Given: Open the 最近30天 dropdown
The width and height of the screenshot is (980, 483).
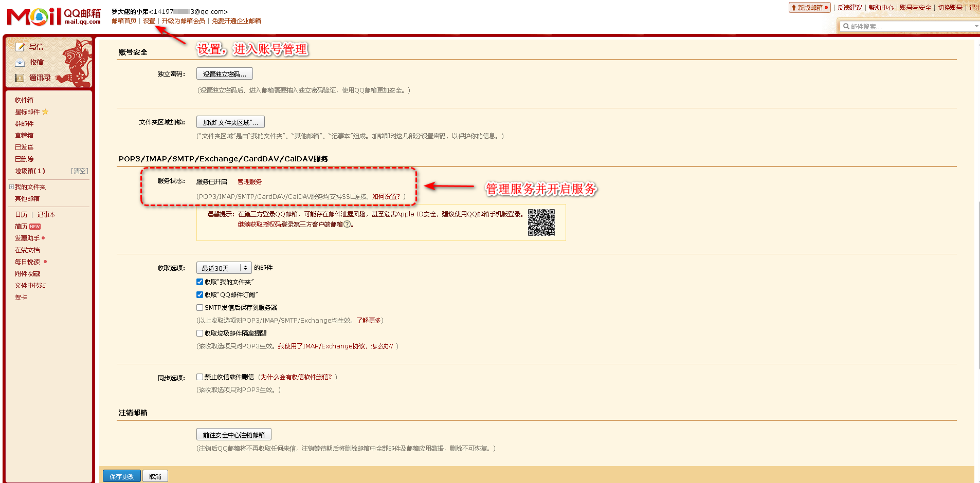Looking at the screenshot, I should [224, 268].
